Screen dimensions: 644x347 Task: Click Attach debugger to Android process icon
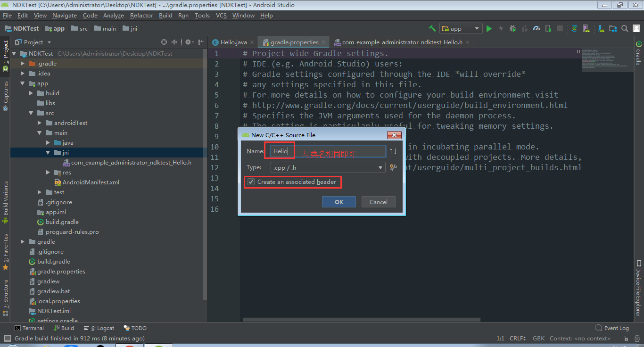pos(548,28)
